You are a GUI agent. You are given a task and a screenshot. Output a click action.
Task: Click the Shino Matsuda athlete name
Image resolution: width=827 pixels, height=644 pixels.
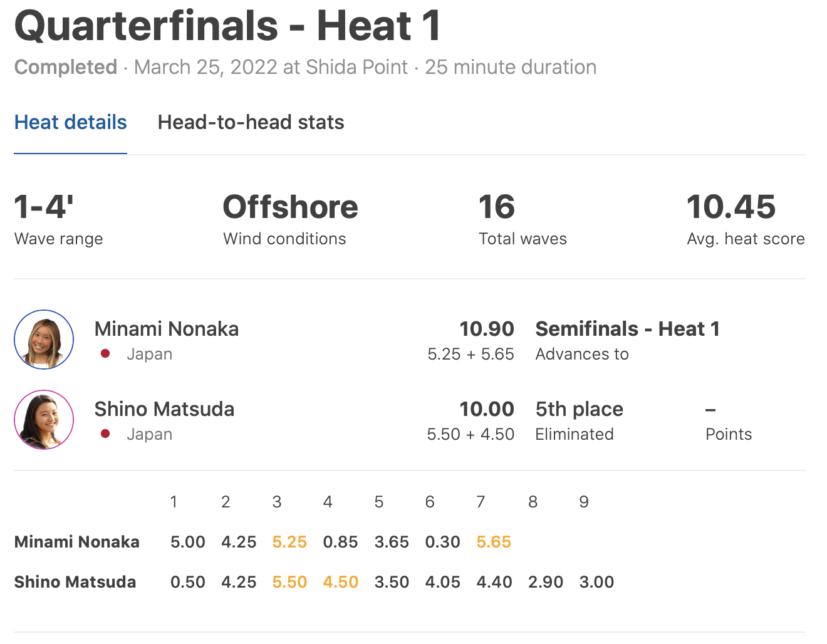click(x=164, y=409)
